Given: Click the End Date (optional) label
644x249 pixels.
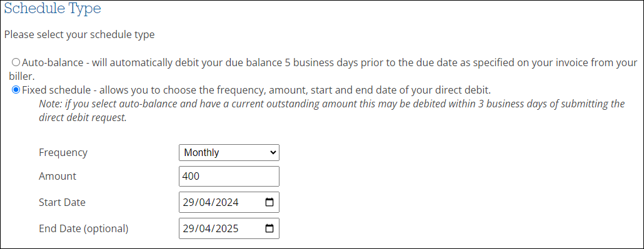Looking at the screenshot, I should [x=83, y=228].
